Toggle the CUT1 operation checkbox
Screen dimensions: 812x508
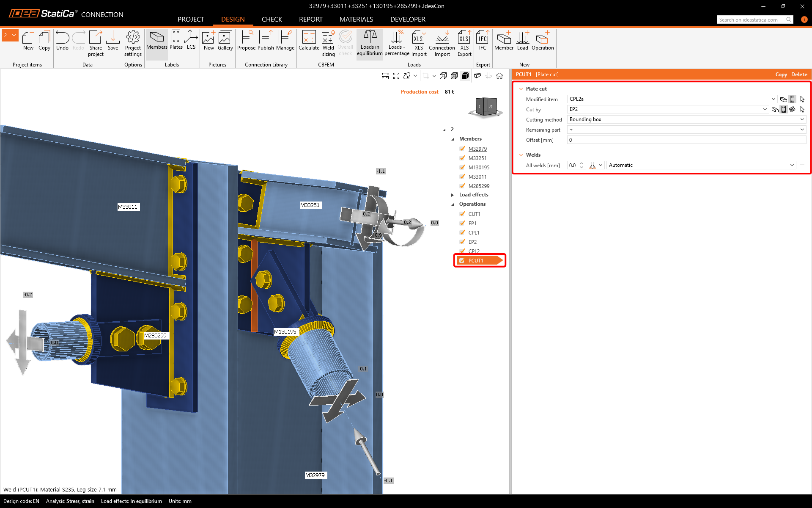pyautogui.click(x=462, y=214)
